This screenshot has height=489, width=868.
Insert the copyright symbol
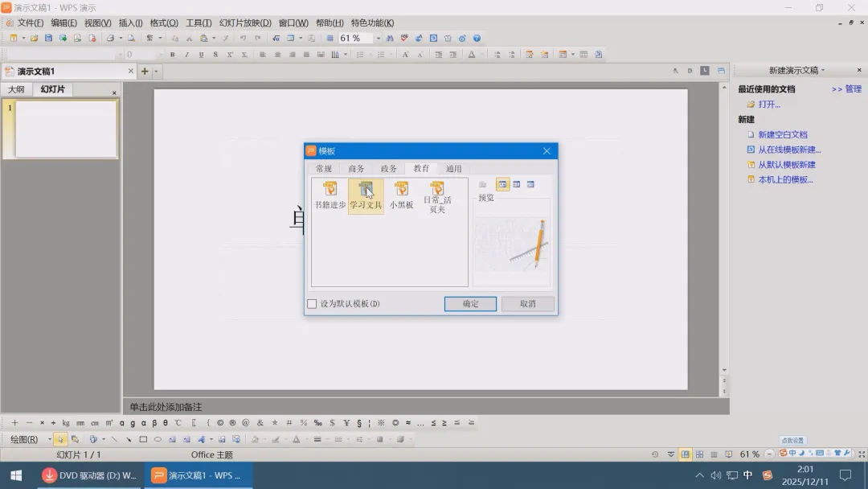point(220,422)
